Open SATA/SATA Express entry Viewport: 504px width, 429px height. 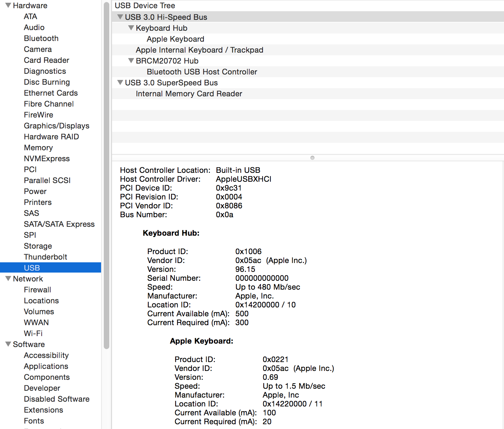pos(59,224)
